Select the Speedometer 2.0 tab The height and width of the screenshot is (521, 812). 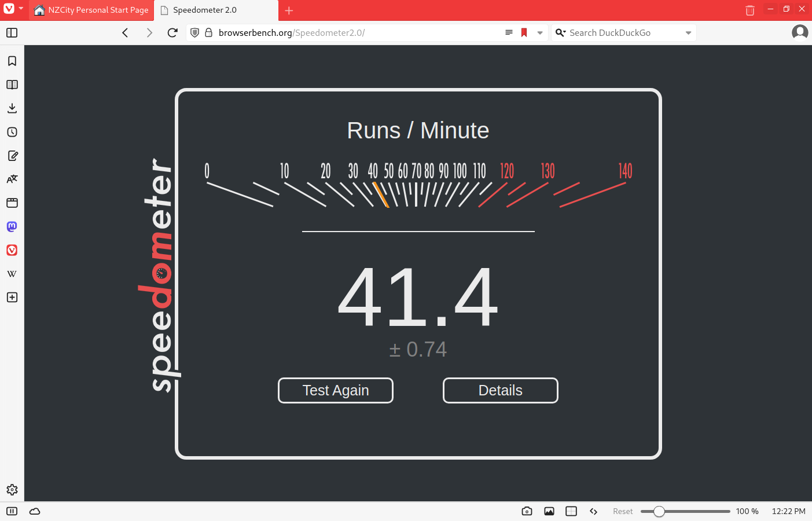(x=215, y=10)
